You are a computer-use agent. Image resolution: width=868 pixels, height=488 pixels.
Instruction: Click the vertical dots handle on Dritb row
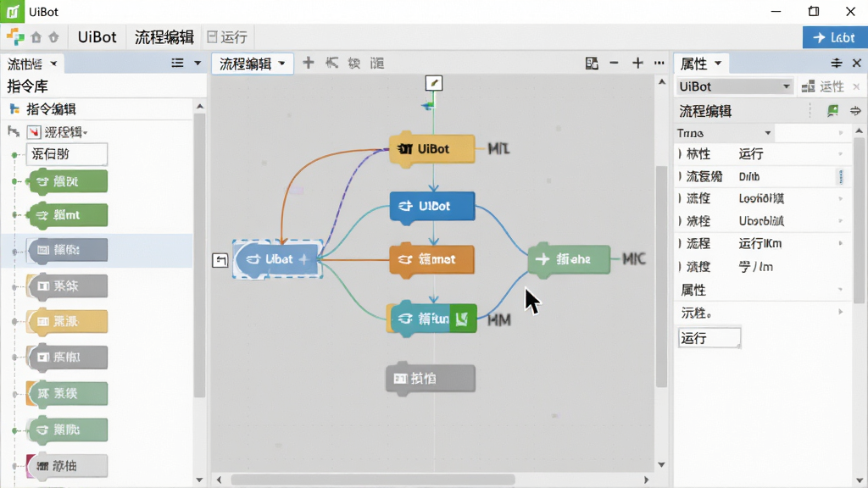coord(841,176)
